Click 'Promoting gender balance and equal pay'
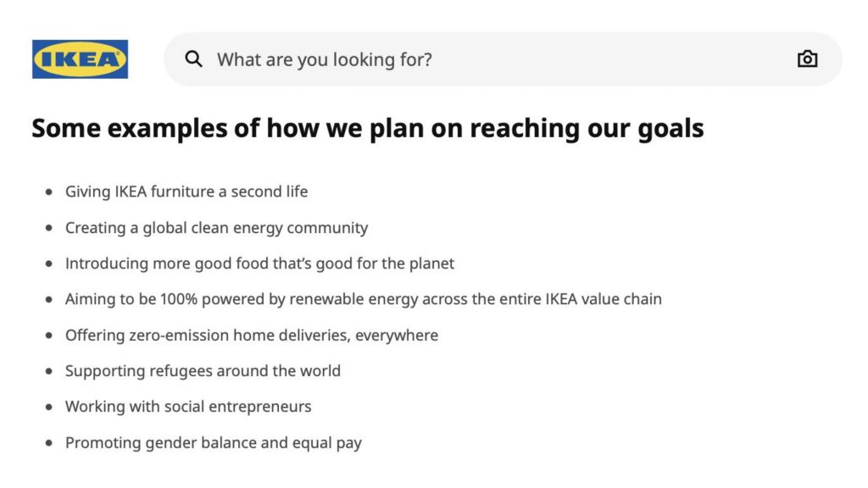This screenshot has height=488, width=868. pos(213,442)
